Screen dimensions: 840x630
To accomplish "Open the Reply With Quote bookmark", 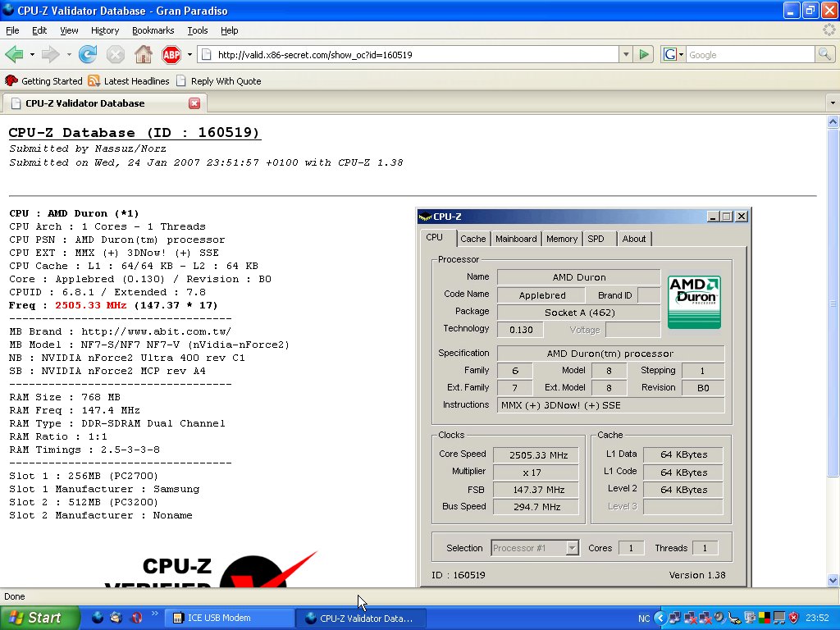I will tap(219, 81).
